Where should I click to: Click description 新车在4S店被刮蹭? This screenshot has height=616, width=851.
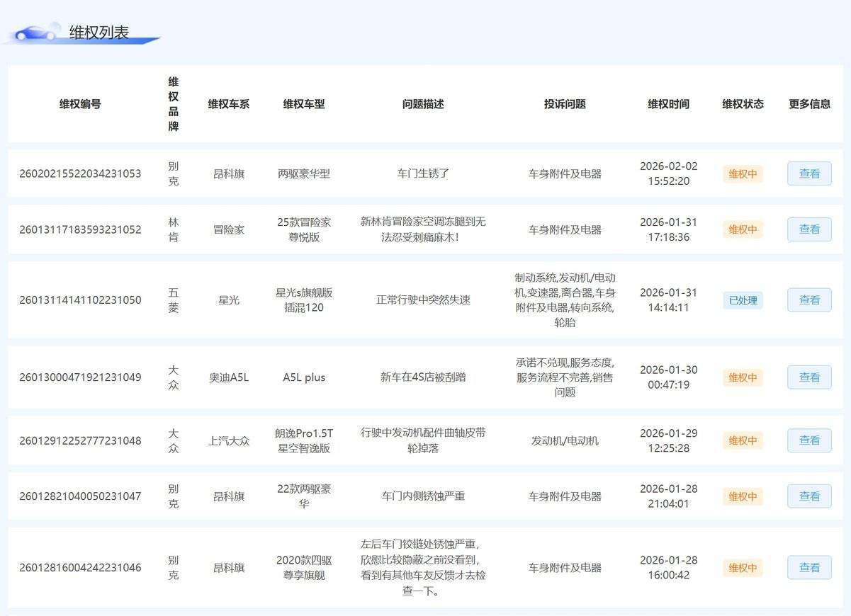(423, 377)
